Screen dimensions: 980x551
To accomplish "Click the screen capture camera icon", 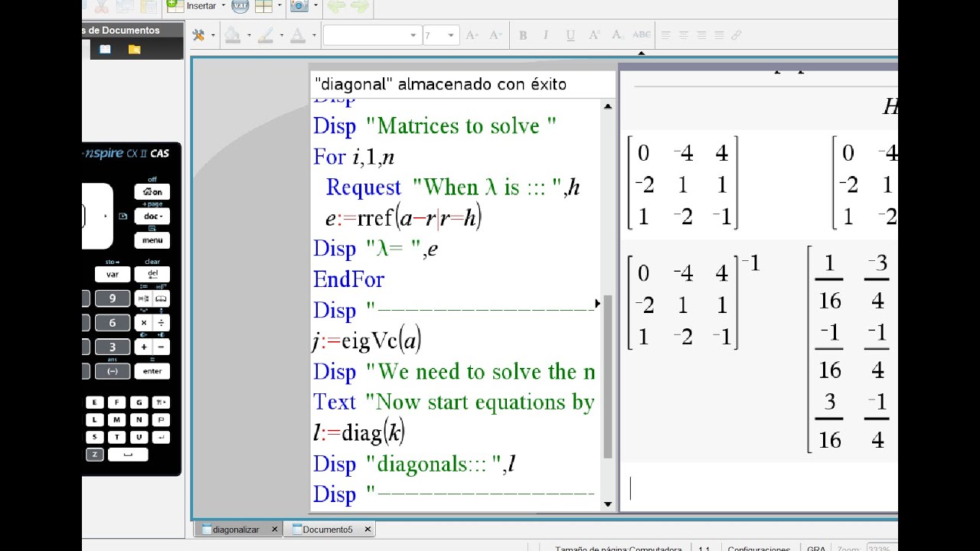I will pos(299,5).
